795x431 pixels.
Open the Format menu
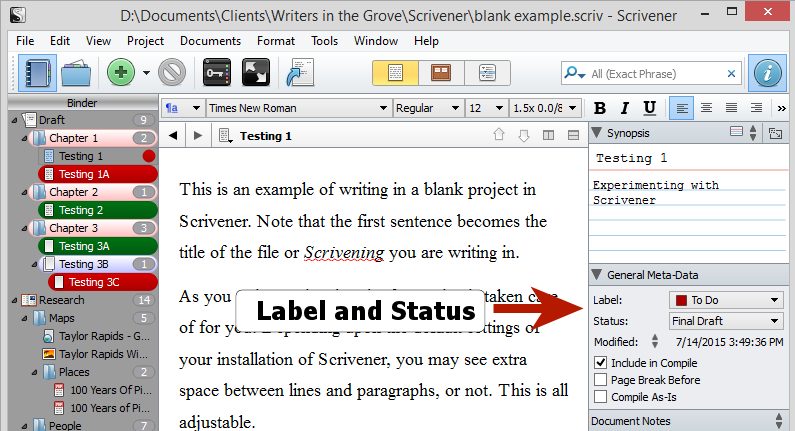(x=275, y=41)
